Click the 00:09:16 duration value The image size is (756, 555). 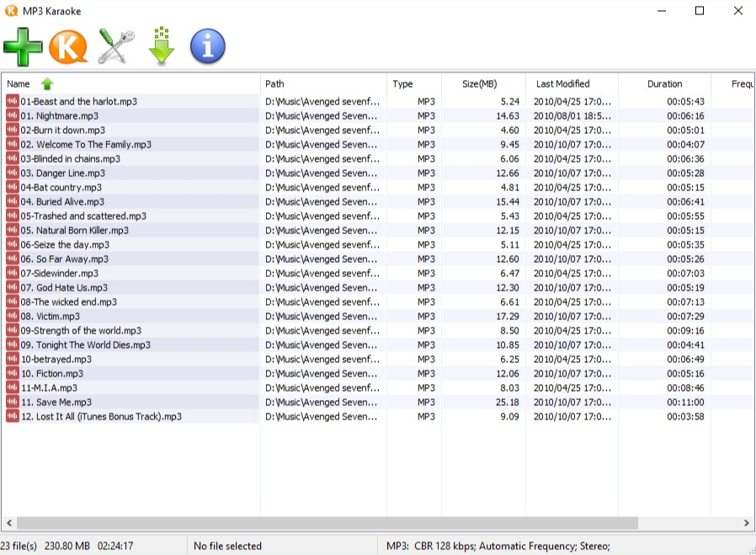pos(685,330)
